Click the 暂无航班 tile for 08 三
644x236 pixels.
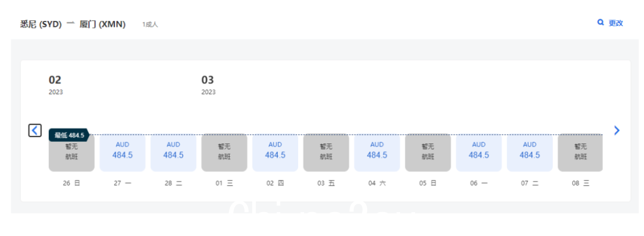click(x=580, y=153)
